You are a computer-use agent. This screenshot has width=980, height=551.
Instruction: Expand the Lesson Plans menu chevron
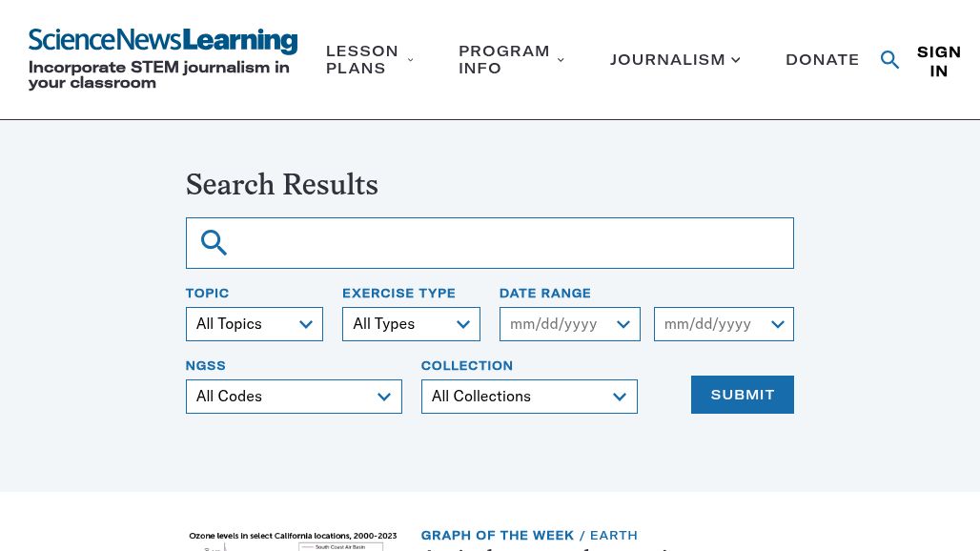pos(411,60)
